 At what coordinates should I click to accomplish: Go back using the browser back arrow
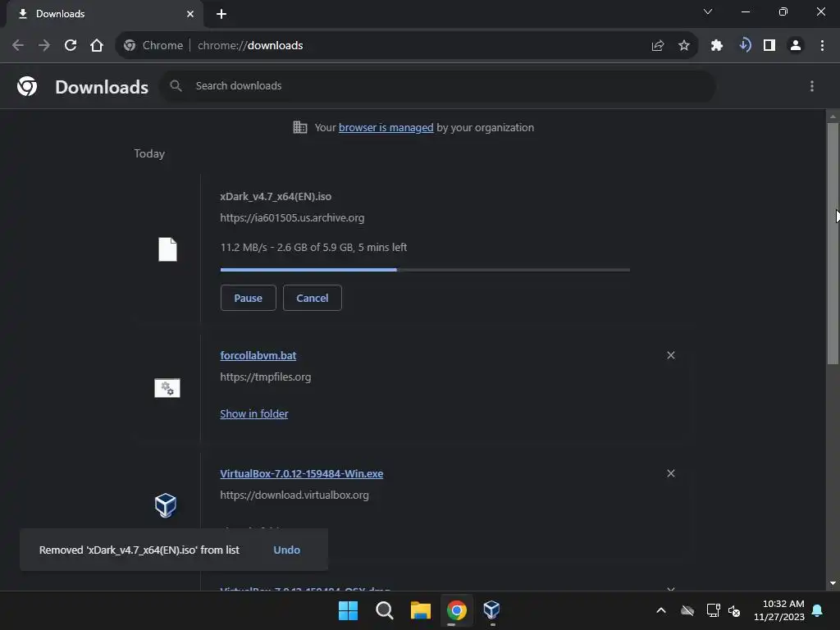(x=18, y=46)
